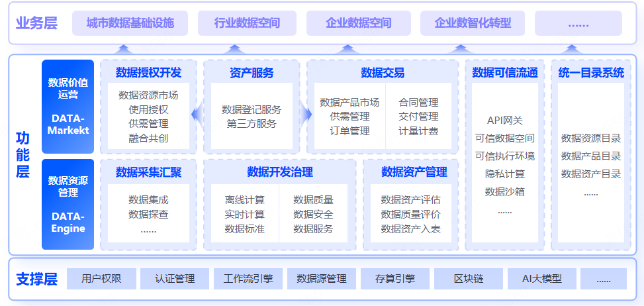
Task: Click the API网关 entry
Action: [504, 120]
